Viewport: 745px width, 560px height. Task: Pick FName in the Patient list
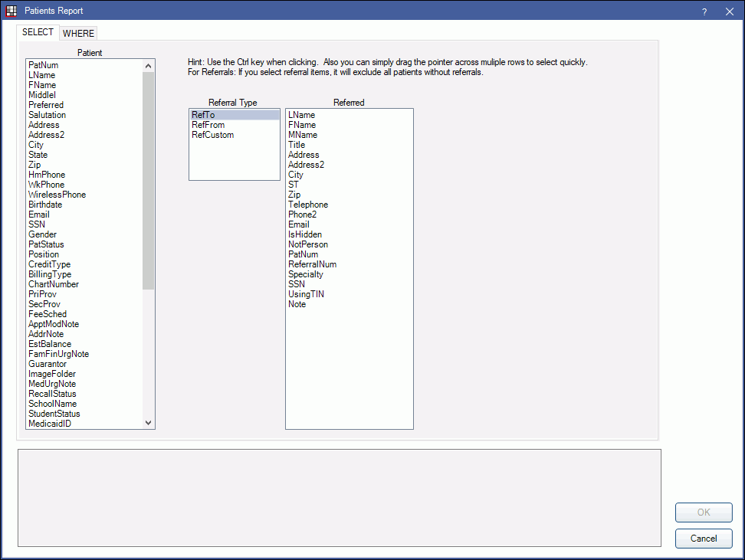coord(84,85)
